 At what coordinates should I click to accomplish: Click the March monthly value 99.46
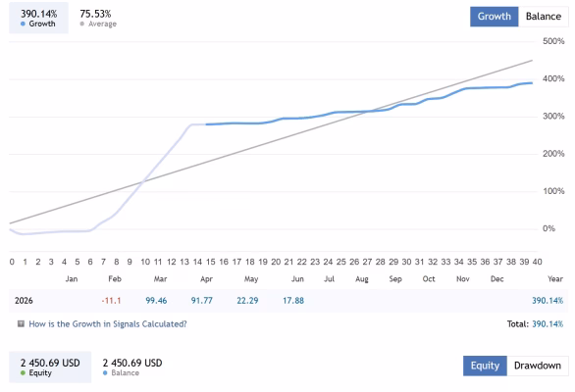[156, 301]
